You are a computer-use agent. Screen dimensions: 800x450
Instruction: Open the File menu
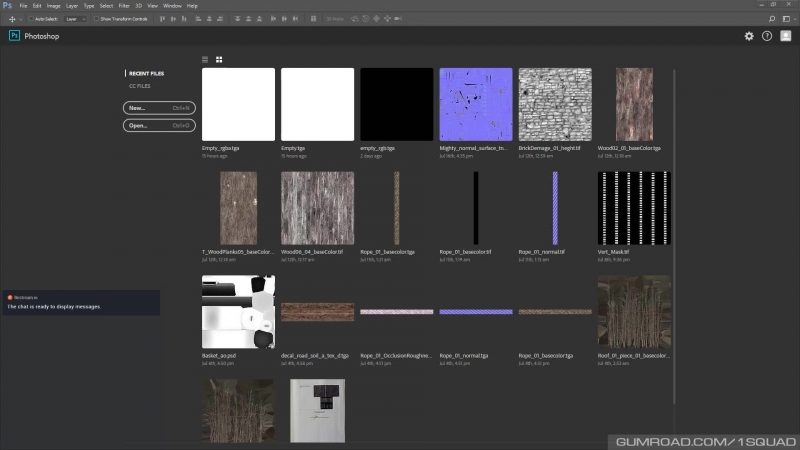[23, 6]
